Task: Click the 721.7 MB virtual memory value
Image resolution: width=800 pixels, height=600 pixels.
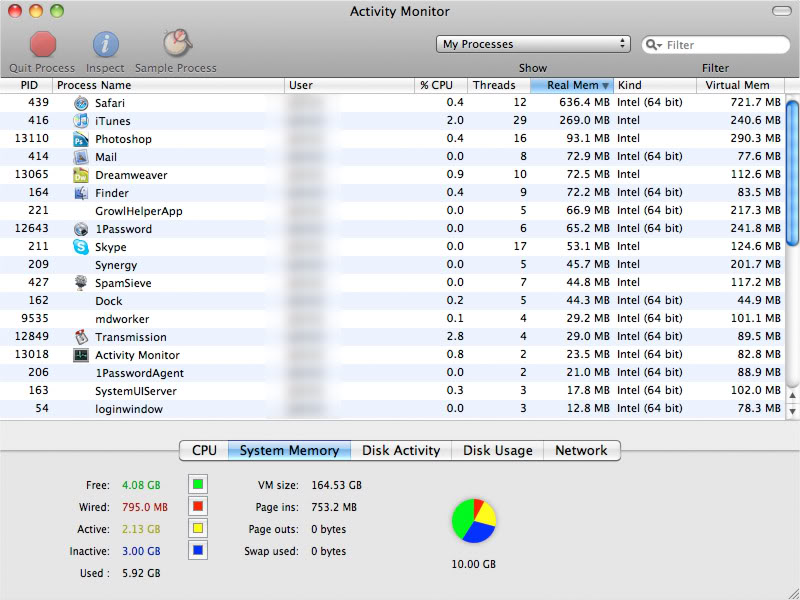Action: 756,103
